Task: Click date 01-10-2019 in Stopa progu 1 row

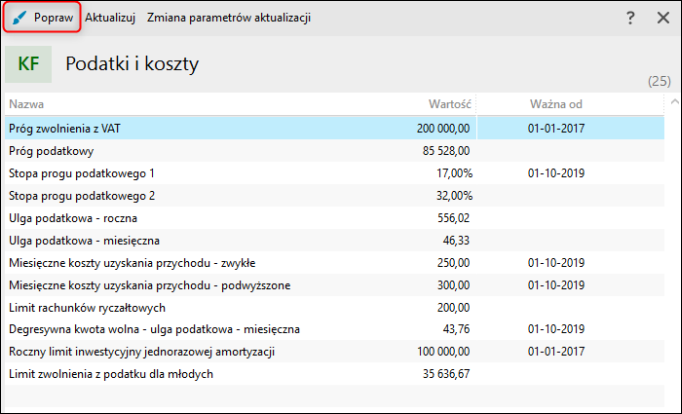Action: [x=556, y=174]
